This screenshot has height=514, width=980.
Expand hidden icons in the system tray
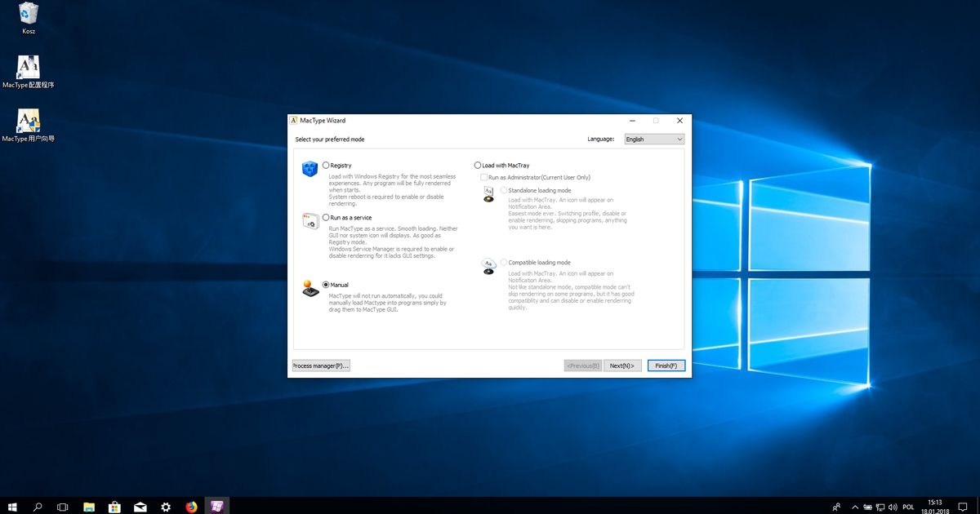854,507
